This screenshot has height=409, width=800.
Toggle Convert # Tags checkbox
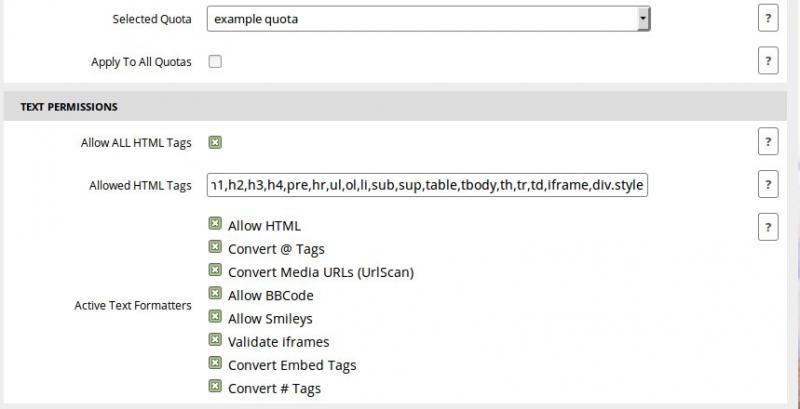click(215, 387)
